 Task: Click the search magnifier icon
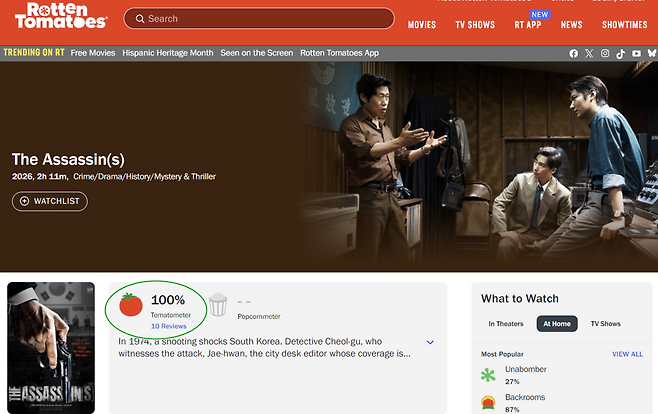pos(140,19)
